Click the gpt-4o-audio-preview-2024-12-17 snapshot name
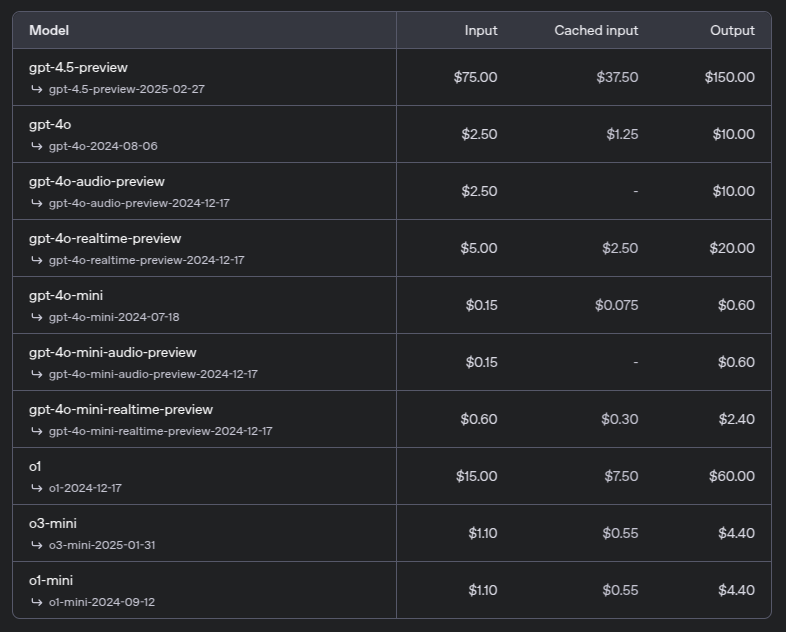This screenshot has height=632, width=786. point(139,203)
